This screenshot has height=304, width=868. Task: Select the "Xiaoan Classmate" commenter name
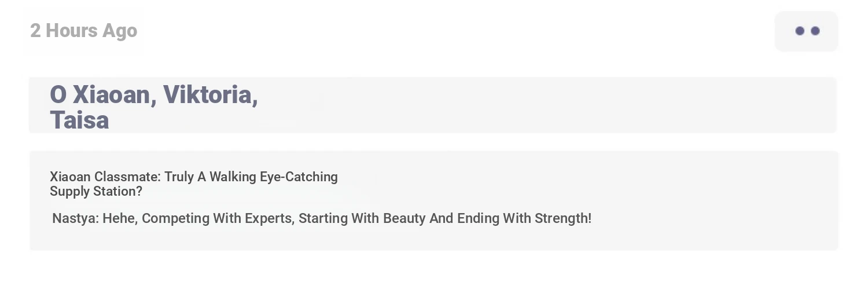tap(105, 177)
